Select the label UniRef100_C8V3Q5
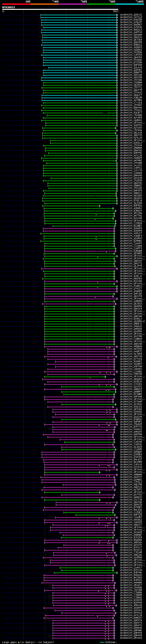 (131, 590)
